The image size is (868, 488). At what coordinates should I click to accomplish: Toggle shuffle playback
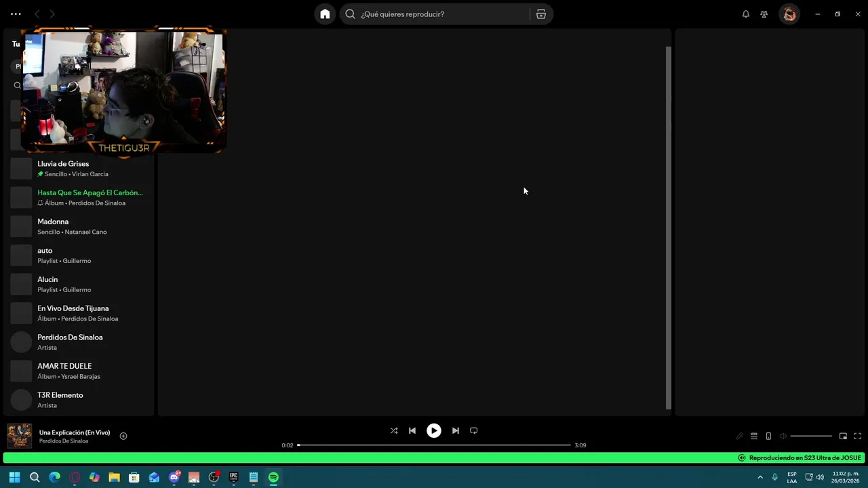(x=394, y=430)
